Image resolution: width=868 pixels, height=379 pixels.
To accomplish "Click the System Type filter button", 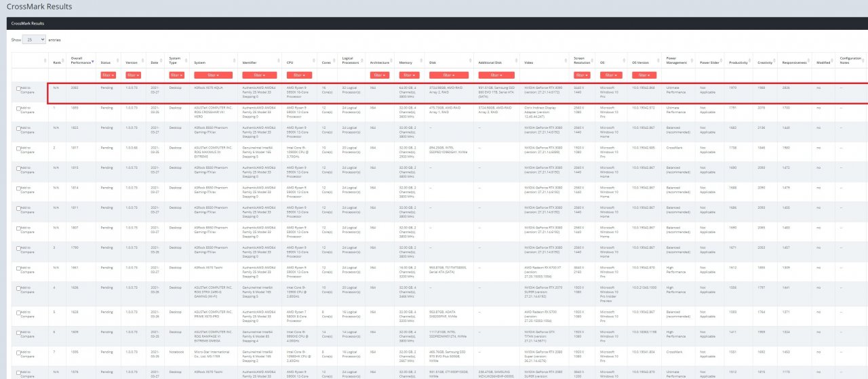I will pyautogui.click(x=176, y=75).
